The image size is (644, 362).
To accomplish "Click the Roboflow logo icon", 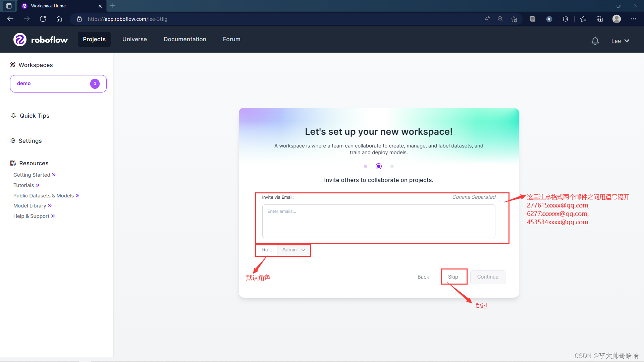I will click(20, 40).
